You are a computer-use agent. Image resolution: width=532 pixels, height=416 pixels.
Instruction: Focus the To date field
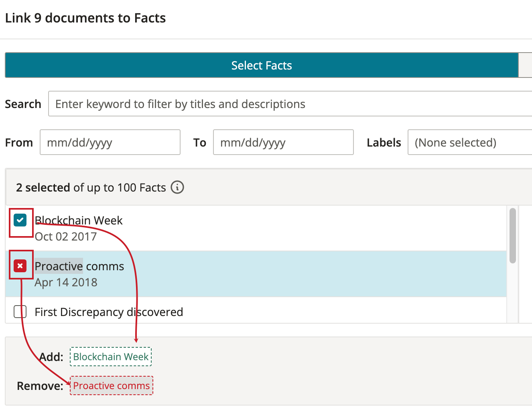pyautogui.click(x=283, y=142)
